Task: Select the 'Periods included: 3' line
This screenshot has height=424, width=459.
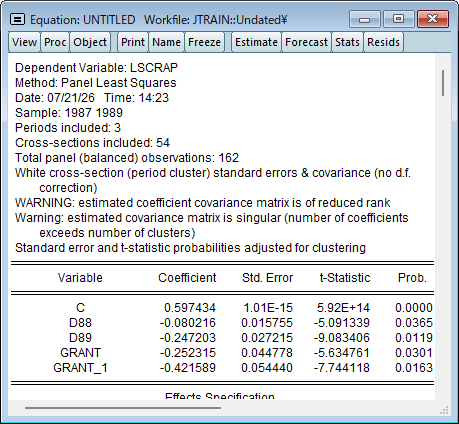Action: click(x=68, y=128)
